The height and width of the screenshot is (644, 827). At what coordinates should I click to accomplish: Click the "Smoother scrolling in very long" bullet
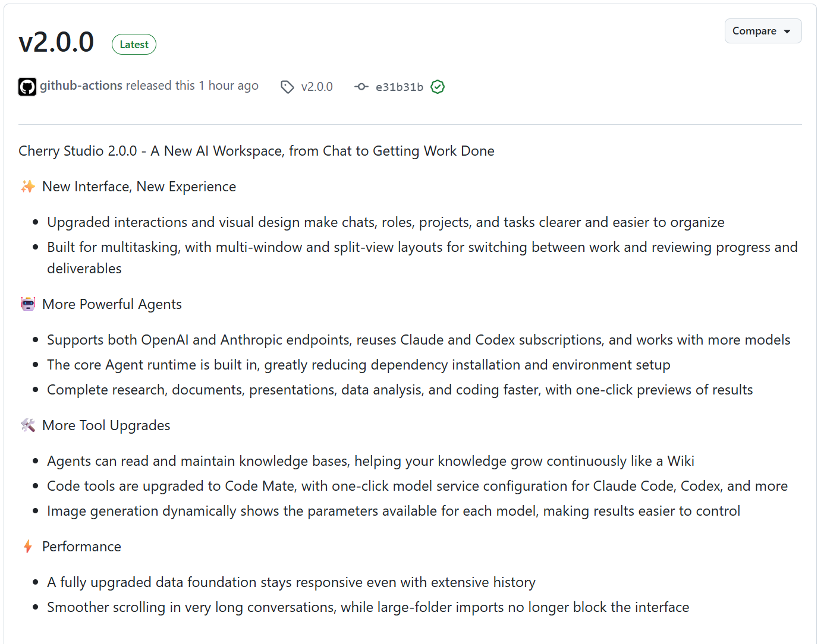pos(368,607)
